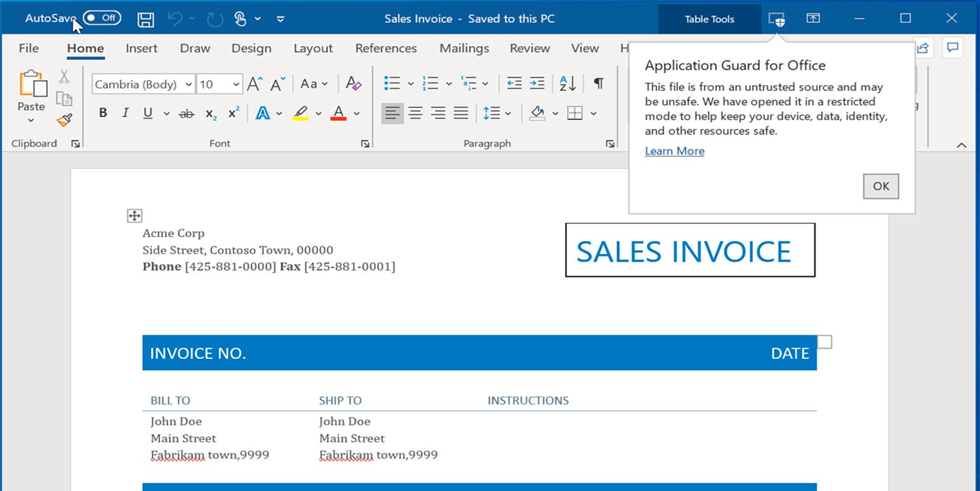
Task: Click the Sort icon in Paragraph group
Action: point(567,83)
